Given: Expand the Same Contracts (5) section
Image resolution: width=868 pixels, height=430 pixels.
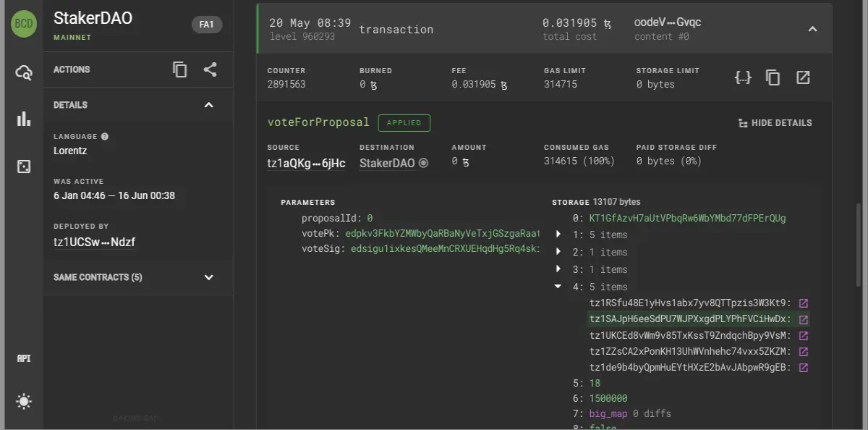Looking at the screenshot, I should [209, 277].
